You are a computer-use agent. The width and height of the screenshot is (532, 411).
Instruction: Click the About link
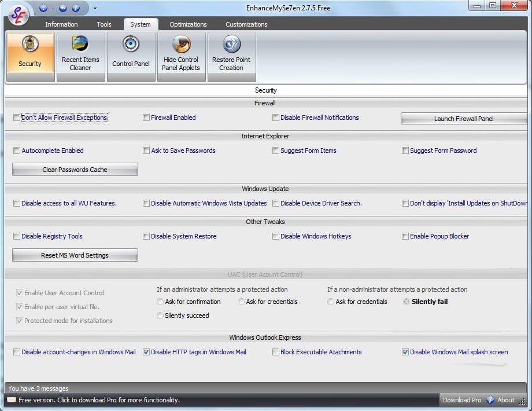point(506,400)
